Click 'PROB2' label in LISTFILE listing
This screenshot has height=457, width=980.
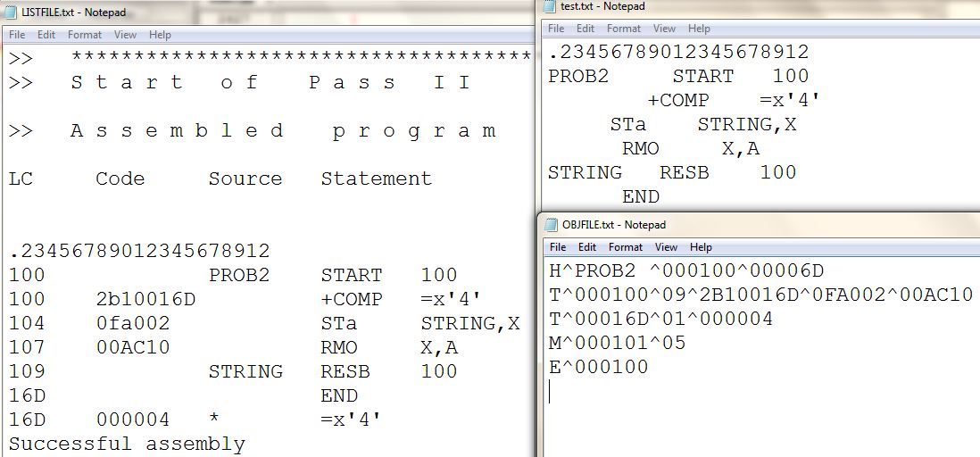238,275
